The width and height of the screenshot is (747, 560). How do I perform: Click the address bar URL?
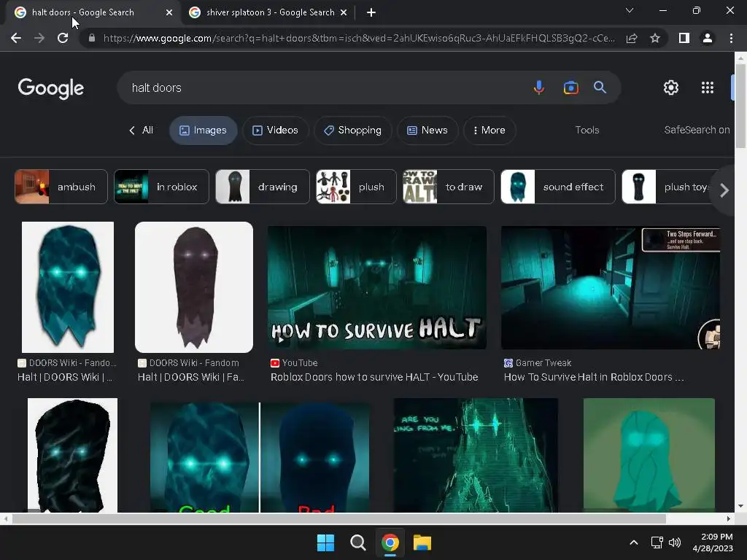coord(359,38)
